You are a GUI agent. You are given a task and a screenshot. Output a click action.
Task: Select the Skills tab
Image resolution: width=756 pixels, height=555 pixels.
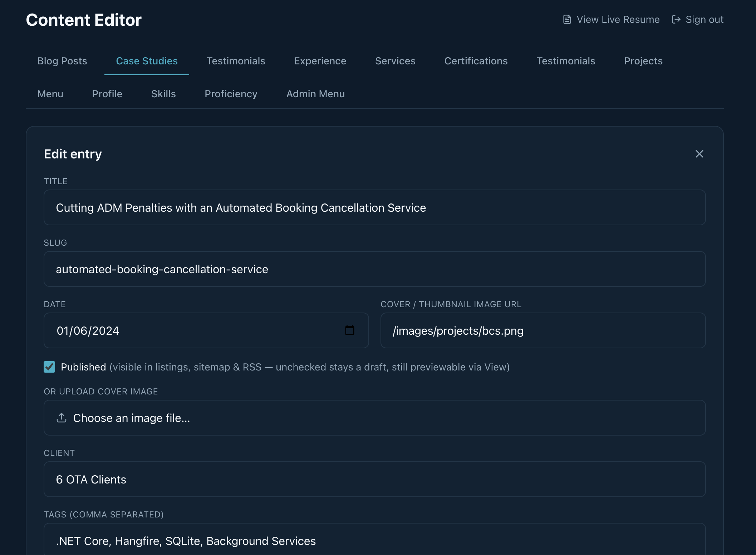click(163, 94)
